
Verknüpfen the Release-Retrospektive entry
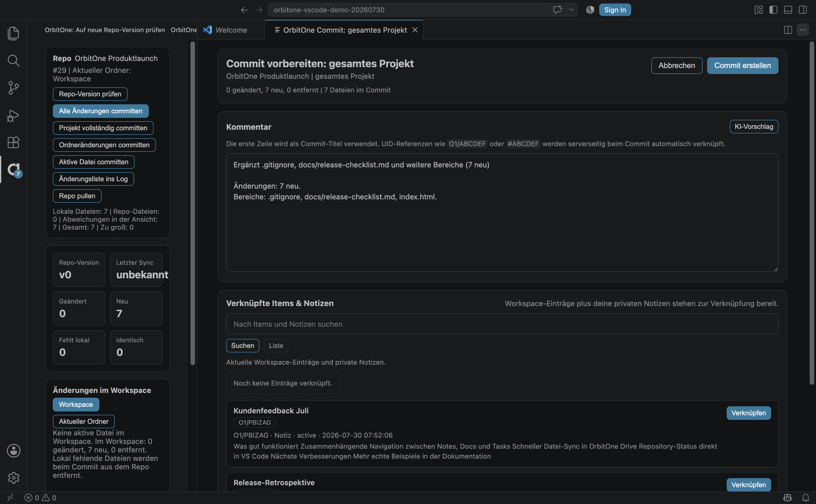pyautogui.click(x=749, y=485)
